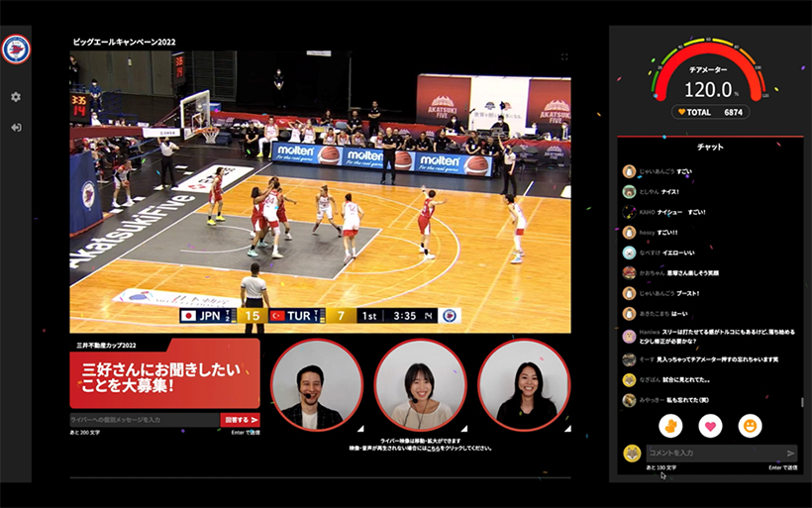Click the Akatsuki Five team logo
The image size is (812, 508).
[16, 50]
